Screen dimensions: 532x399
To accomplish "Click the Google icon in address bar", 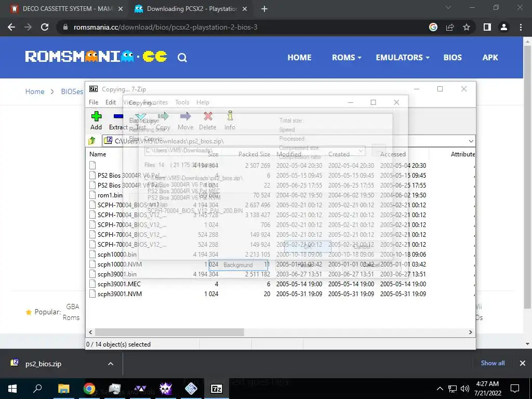I will 433,27.
